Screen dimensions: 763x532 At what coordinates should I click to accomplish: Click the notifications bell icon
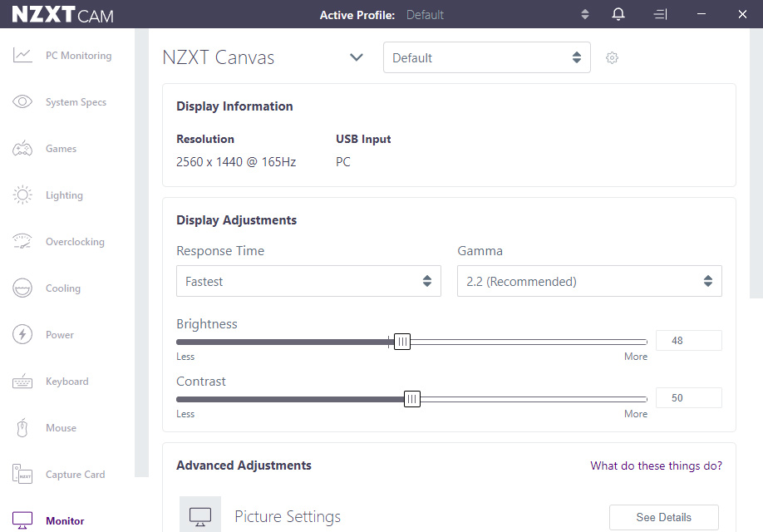[x=618, y=15]
